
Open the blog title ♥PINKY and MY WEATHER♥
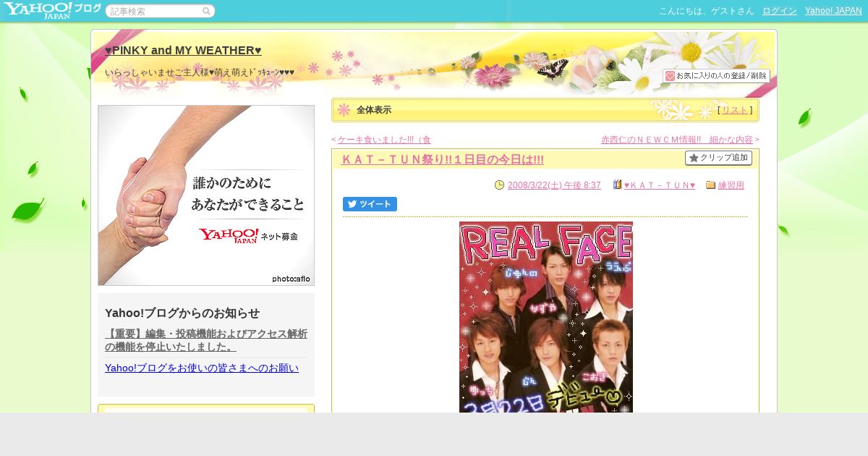(183, 51)
